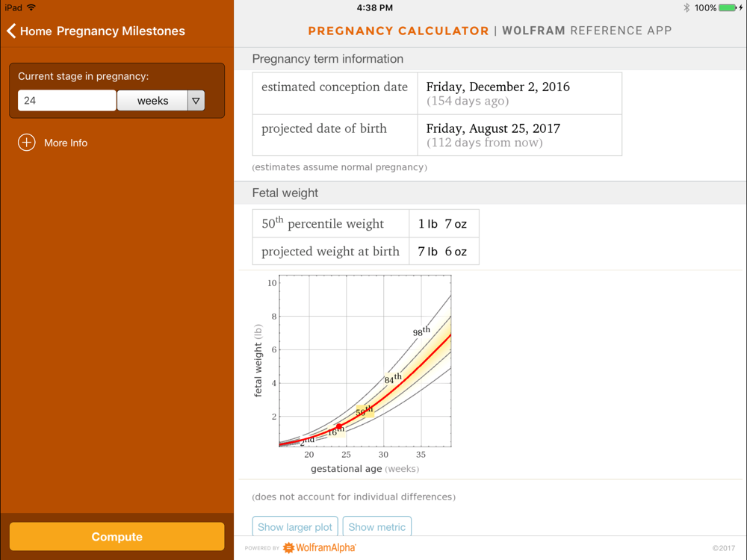The height and width of the screenshot is (560, 747).
Task: Tap the 'gestational age (weeks)' axis label
Action: (365, 469)
